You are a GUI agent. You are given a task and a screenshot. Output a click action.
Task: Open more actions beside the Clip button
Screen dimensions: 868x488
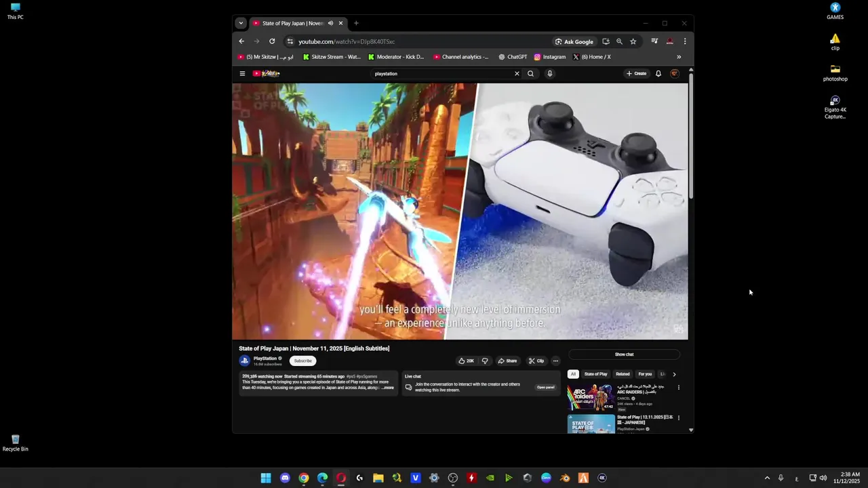(x=555, y=361)
